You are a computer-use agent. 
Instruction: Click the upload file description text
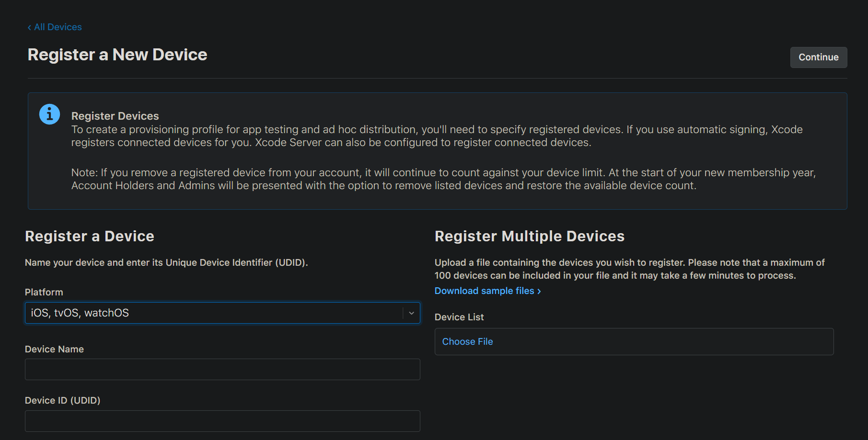tap(629, 269)
